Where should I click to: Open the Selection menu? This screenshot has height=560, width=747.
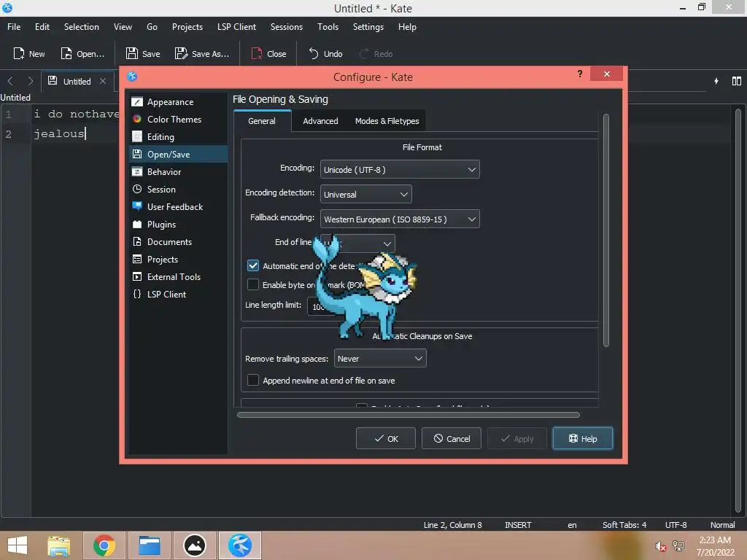click(x=82, y=27)
